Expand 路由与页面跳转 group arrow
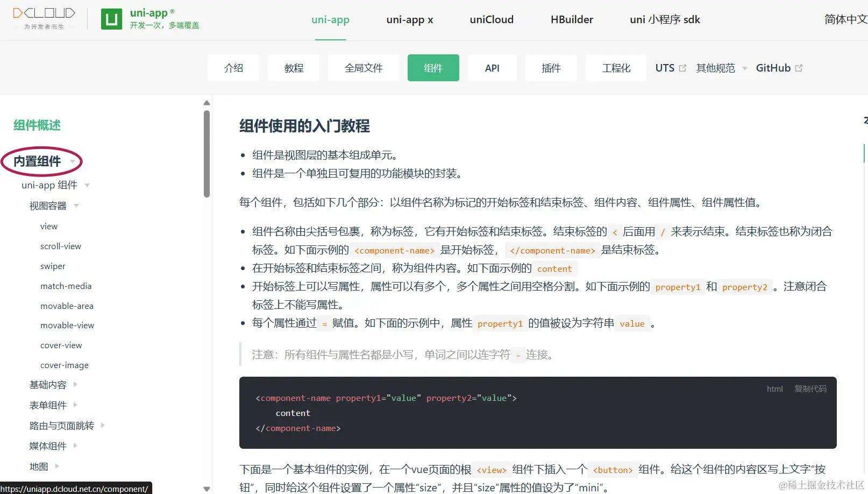 (x=103, y=425)
